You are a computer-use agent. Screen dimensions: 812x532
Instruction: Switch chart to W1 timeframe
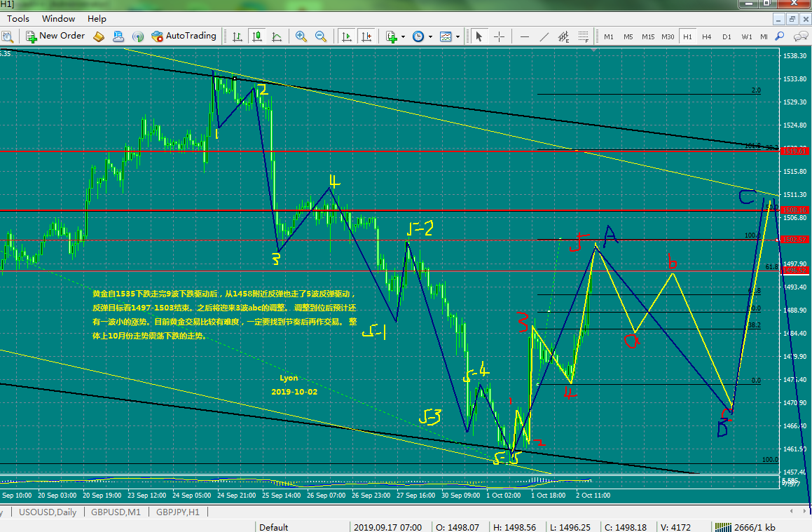(x=746, y=36)
